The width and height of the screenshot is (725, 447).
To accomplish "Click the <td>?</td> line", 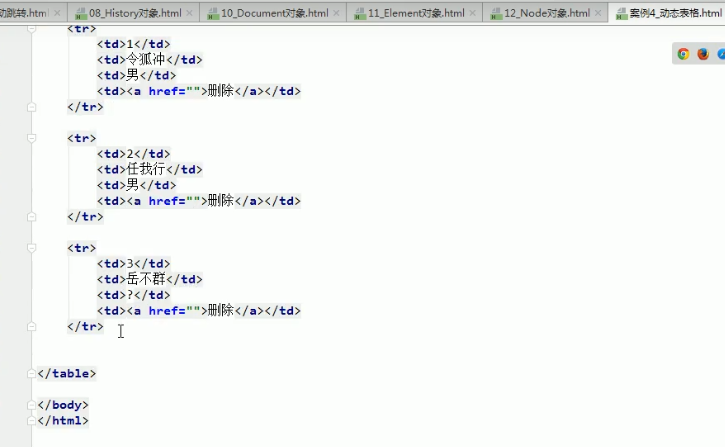I will tap(134, 295).
